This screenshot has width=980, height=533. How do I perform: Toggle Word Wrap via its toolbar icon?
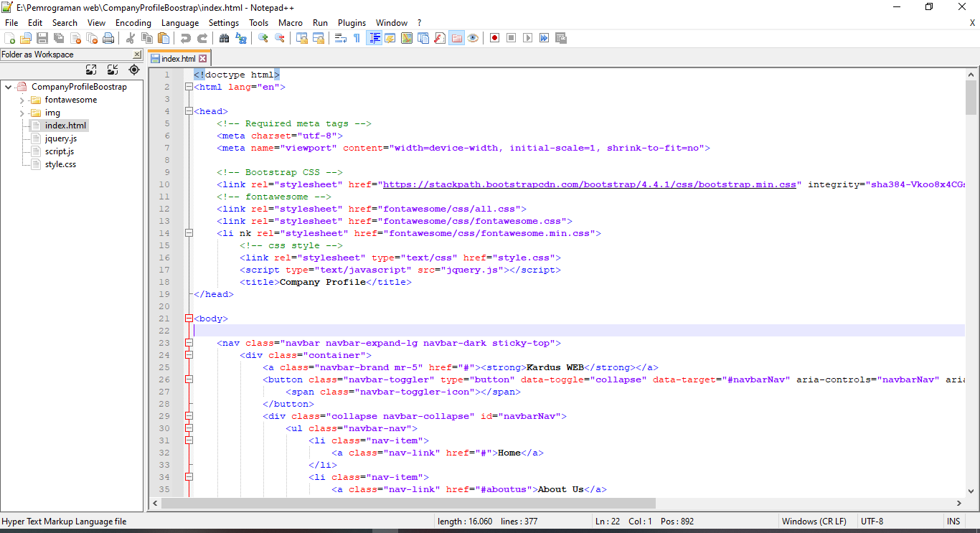[x=340, y=37]
